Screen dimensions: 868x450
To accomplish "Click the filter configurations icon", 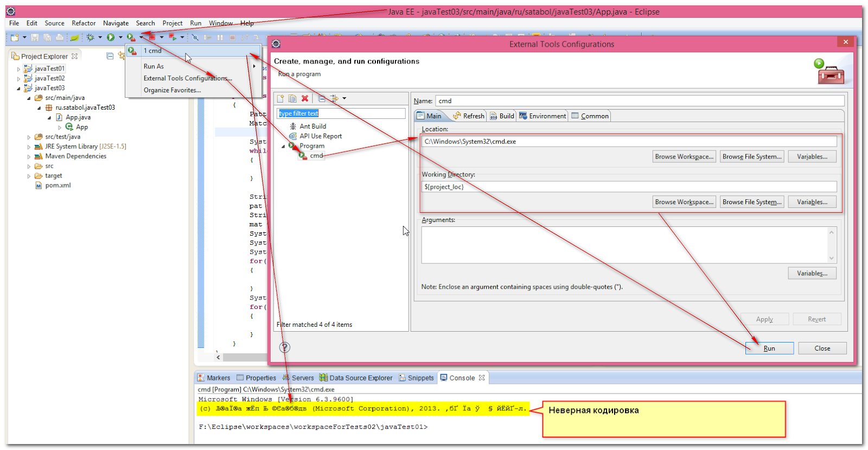I will [x=334, y=98].
